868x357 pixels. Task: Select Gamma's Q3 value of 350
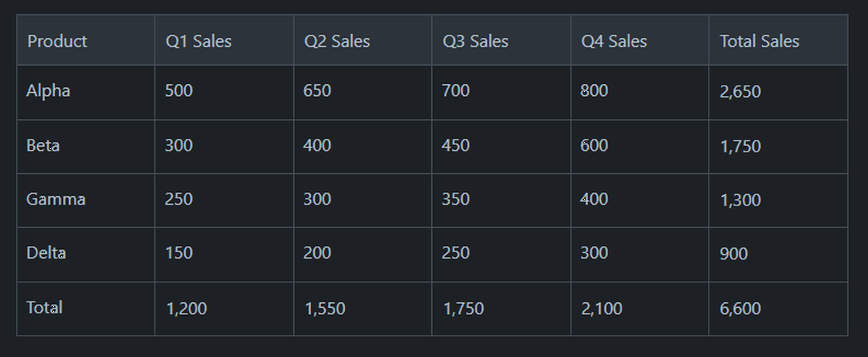(456, 200)
